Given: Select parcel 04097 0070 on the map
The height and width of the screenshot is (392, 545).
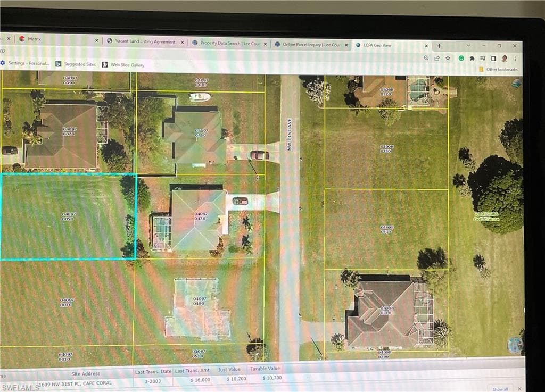Looking at the screenshot, I should (70, 131).
